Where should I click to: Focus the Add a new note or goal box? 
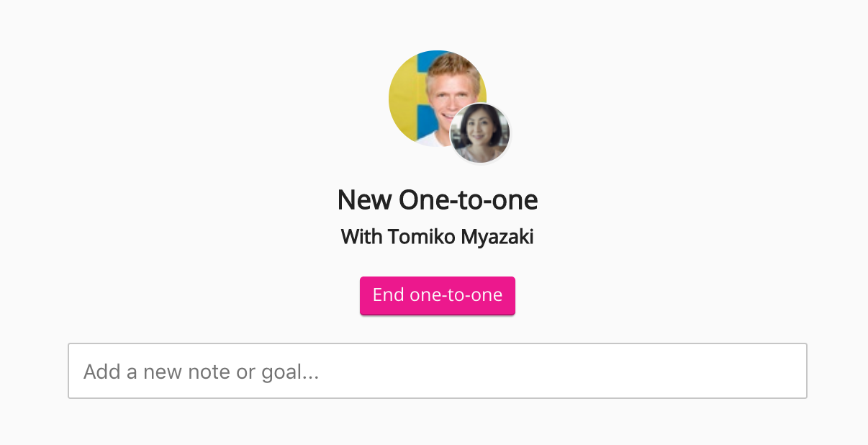[437, 371]
